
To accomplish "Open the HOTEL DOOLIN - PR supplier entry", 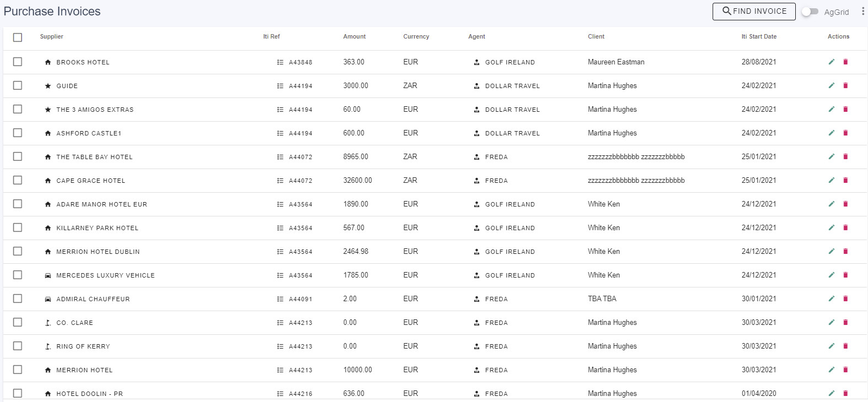I will 90,394.
